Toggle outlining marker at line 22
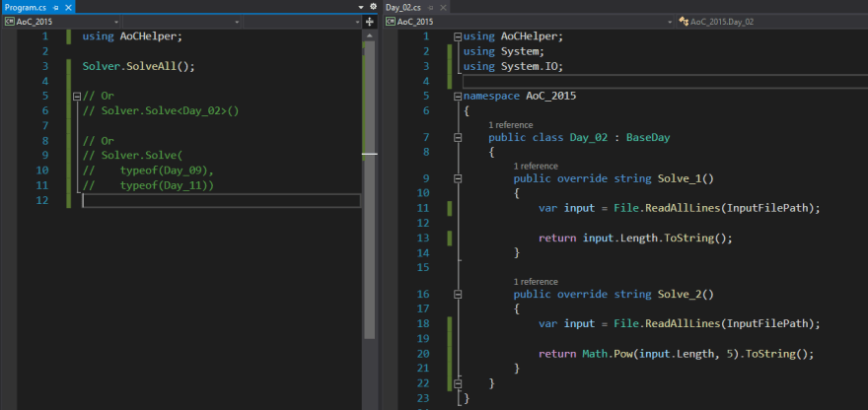The image size is (868, 410). tap(458, 382)
